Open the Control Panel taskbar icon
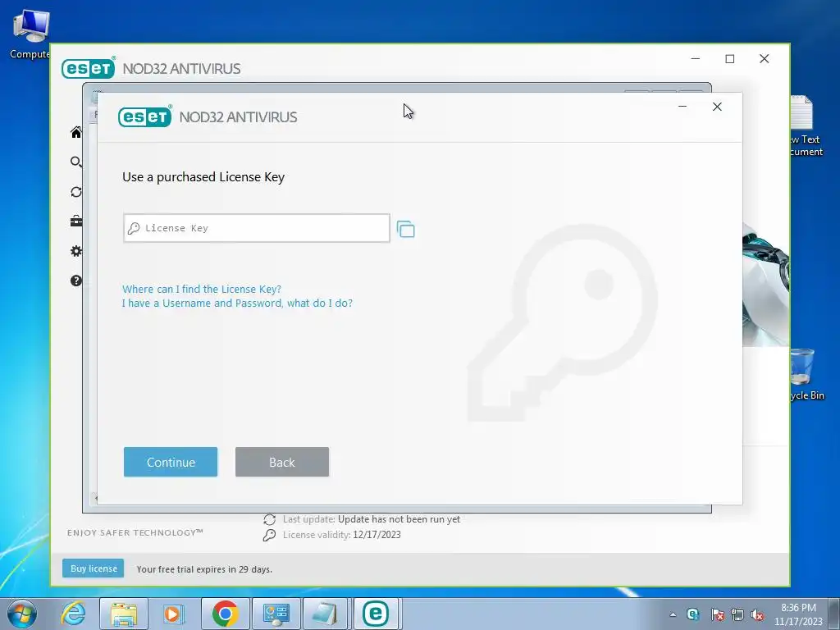This screenshot has width=840, height=630. click(x=276, y=614)
